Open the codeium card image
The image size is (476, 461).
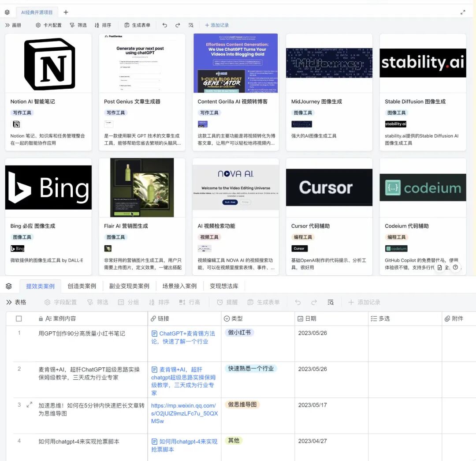423,187
